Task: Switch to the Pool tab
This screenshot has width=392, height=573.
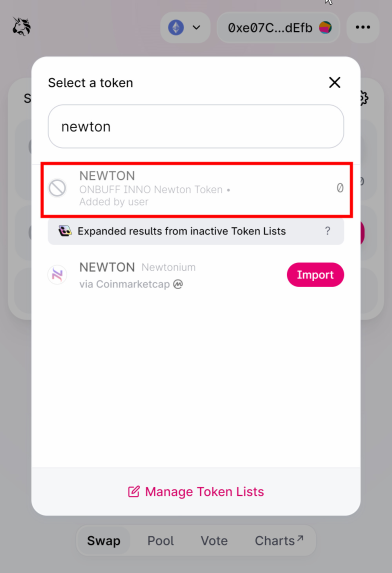Action: coord(160,540)
